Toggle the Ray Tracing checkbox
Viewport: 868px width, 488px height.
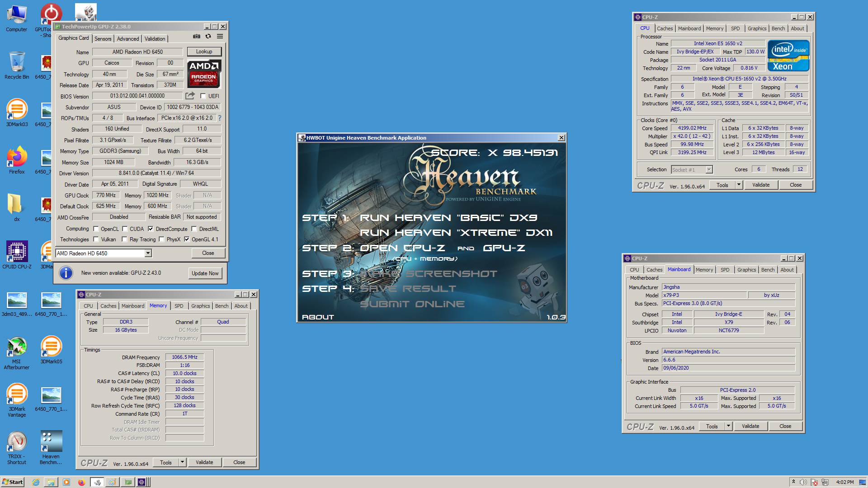(x=124, y=239)
